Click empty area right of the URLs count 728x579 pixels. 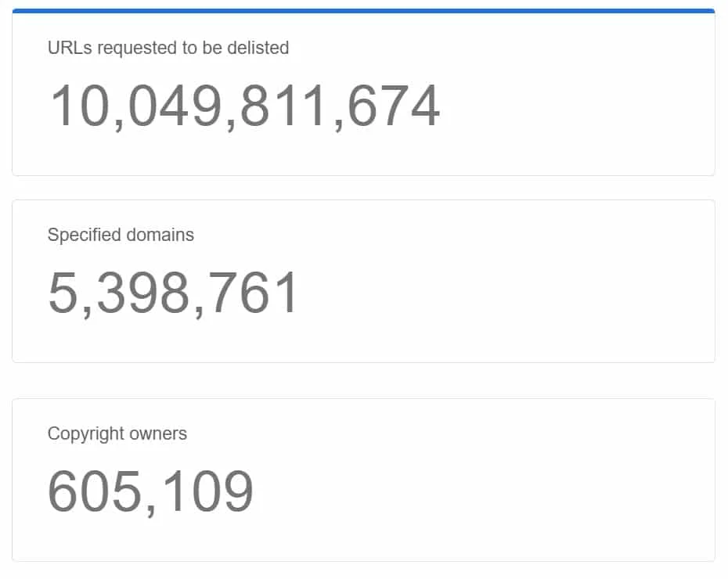(x=579, y=106)
